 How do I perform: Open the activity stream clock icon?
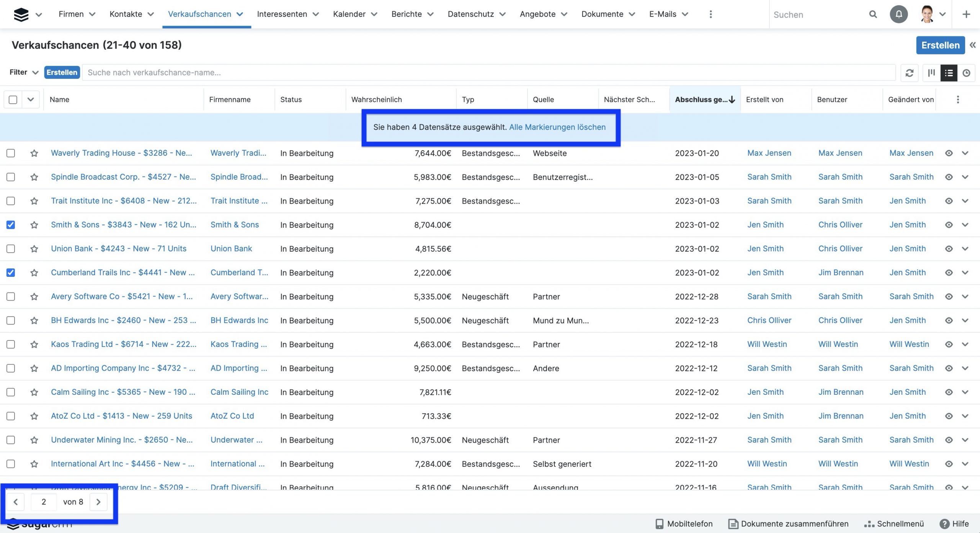tap(966, 73)
